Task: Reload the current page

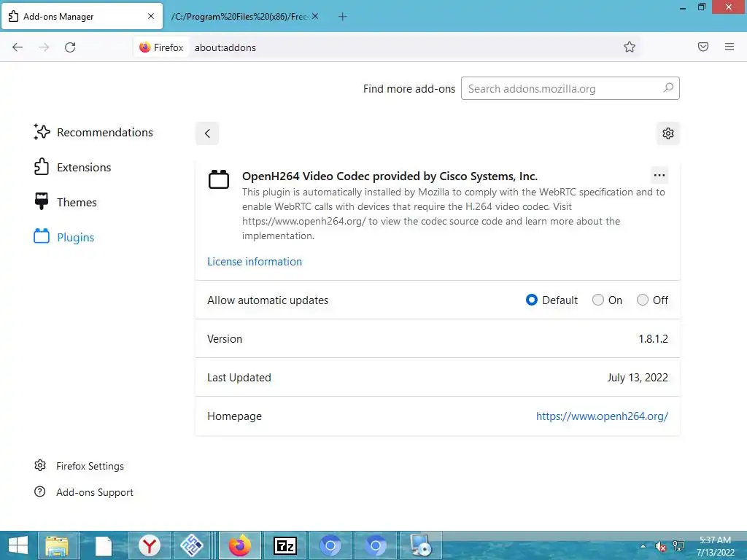Action: (x=70, y=47)
